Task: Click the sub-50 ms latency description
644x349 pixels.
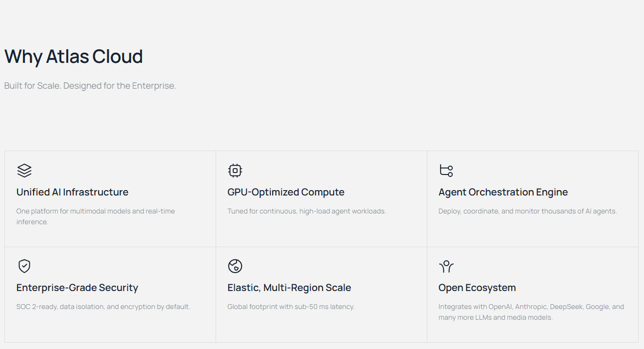Action: [x=291, y=307]
